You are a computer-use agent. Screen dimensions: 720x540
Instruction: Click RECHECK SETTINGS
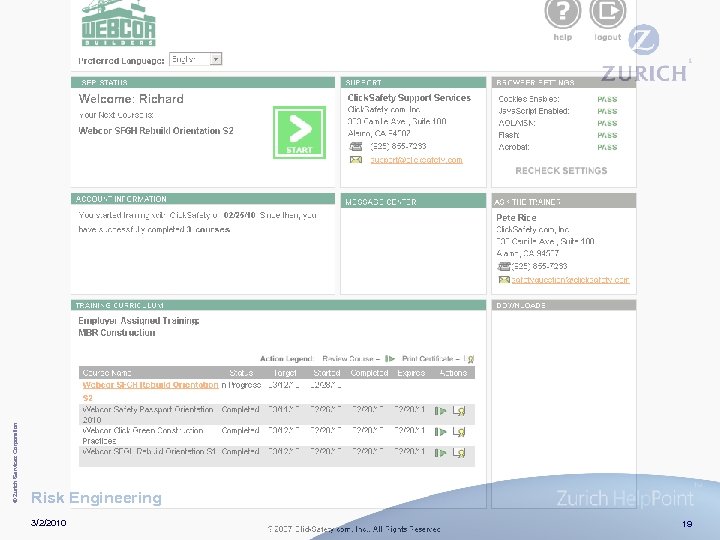(x=561, y=171)
